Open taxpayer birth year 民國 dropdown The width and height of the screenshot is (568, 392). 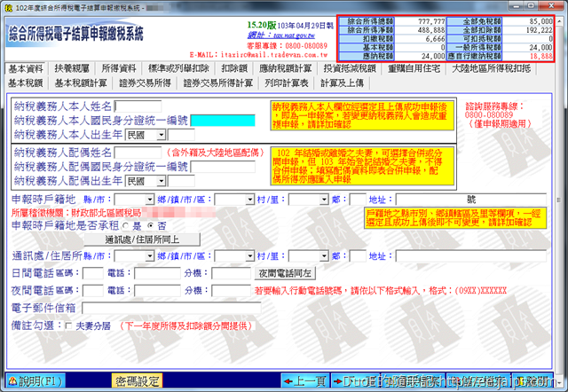161,135
